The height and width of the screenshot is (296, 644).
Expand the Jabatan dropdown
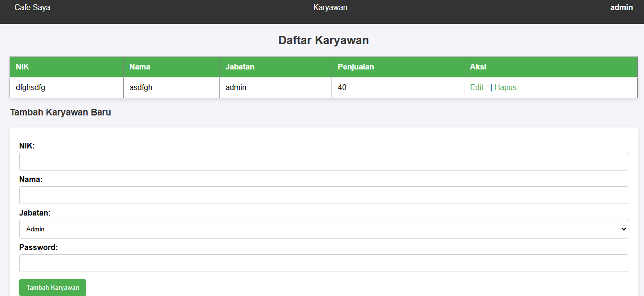(323, 229)
